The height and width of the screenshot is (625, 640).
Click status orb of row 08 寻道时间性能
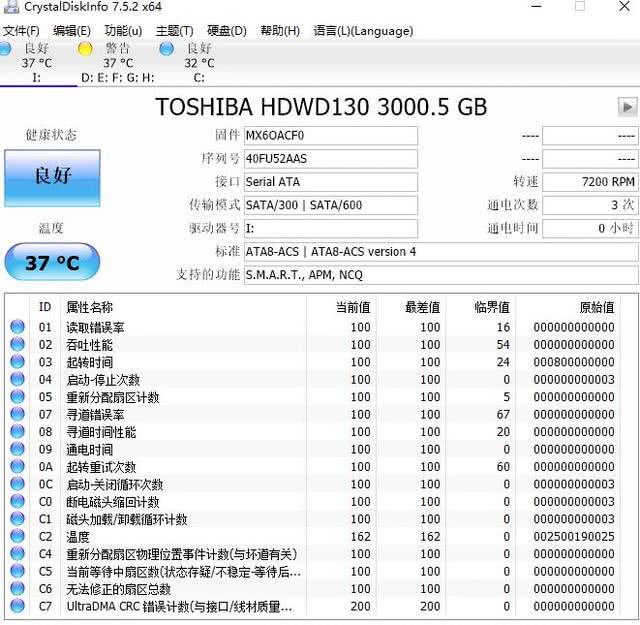[17, 432]
